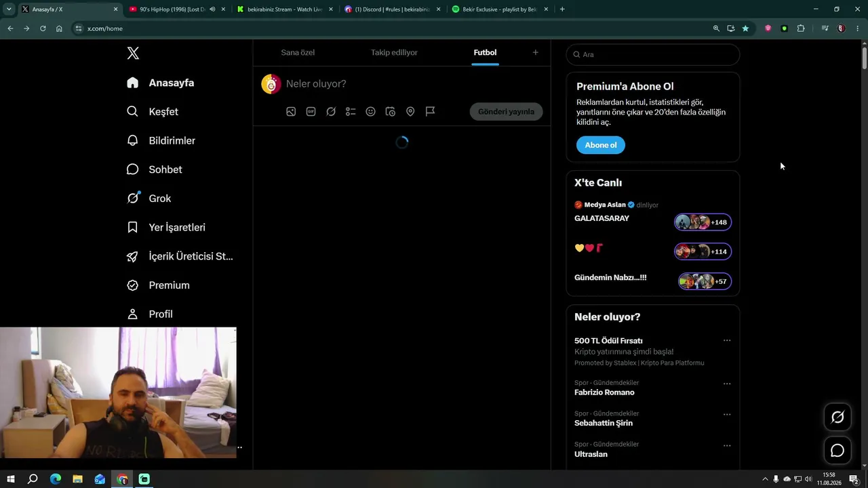The image size is (868, 488).
Task: Open Bildirimler notifications page
Action: click(161, 140)
